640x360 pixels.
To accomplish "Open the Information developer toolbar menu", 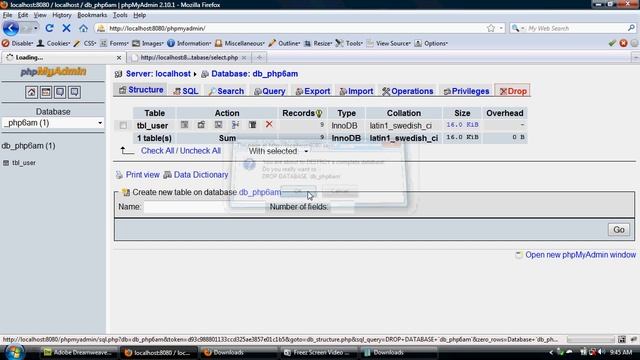I will tap(189, 43).
